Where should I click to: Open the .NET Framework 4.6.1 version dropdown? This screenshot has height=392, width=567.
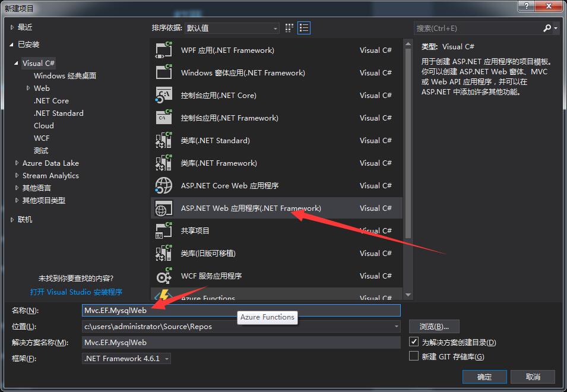(126, 359)
